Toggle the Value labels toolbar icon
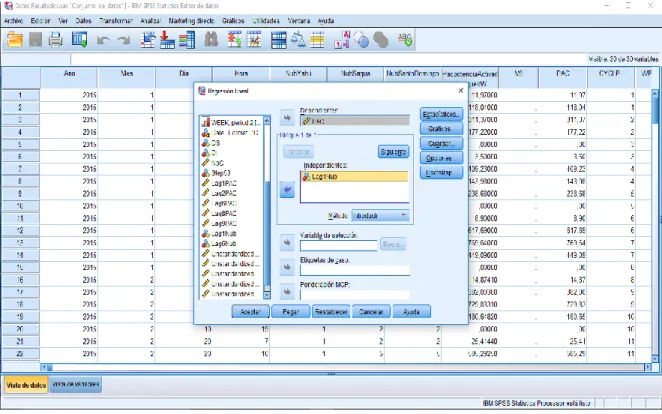This screenshot has height=414, width=662. pyautogui.click(x=342, y=40)
